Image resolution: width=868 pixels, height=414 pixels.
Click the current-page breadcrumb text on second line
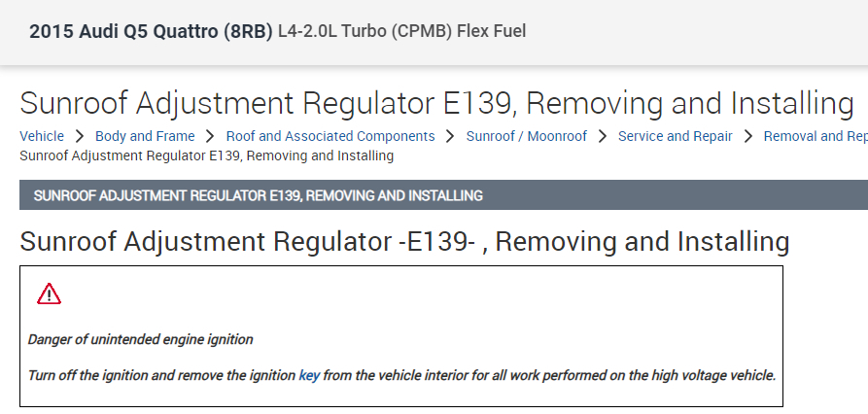(206, 155)
